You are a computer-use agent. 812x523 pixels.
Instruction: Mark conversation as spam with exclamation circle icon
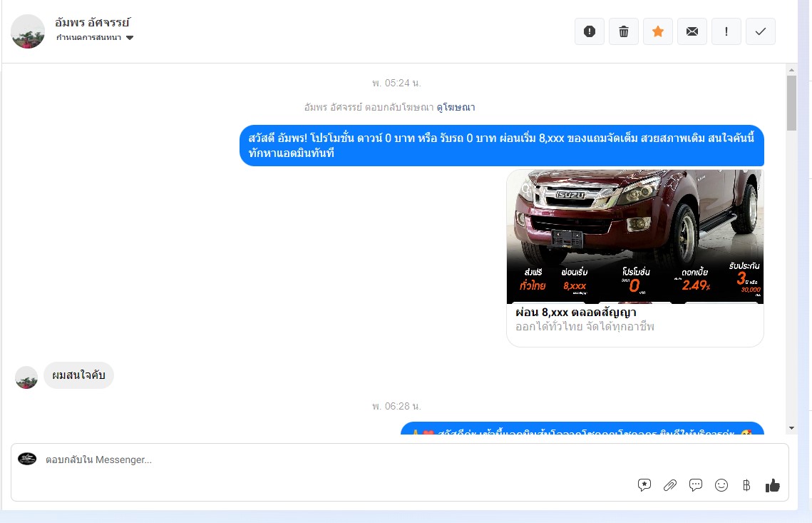(590, 31)
